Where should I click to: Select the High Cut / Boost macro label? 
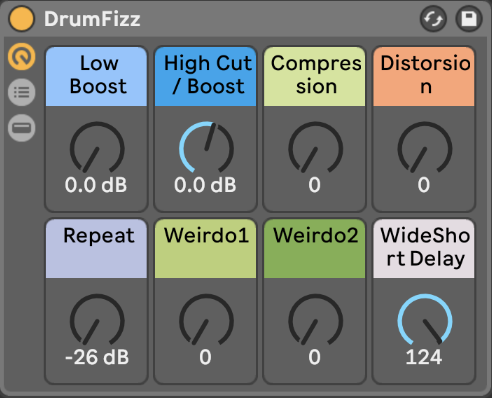(205, 77)
